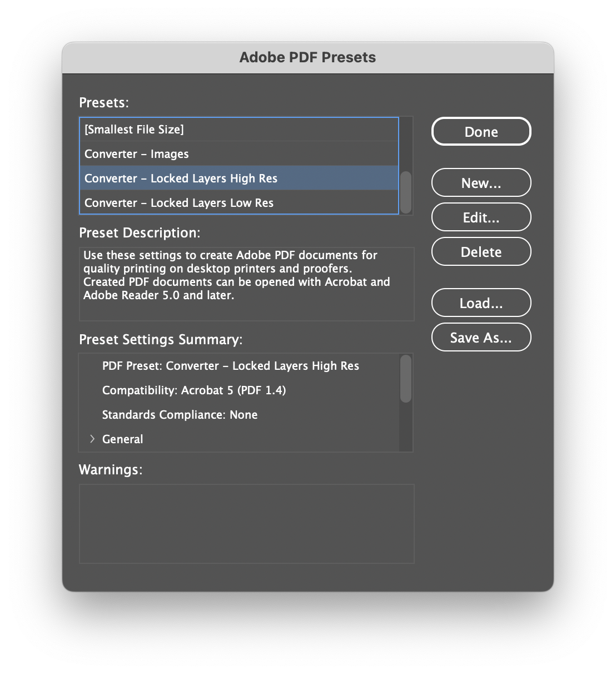The height and width of the screenshot is (674, 616).
Task: Click the Preset Settings Summary scrollbar thumb
Action: click(x=406, y=379)
